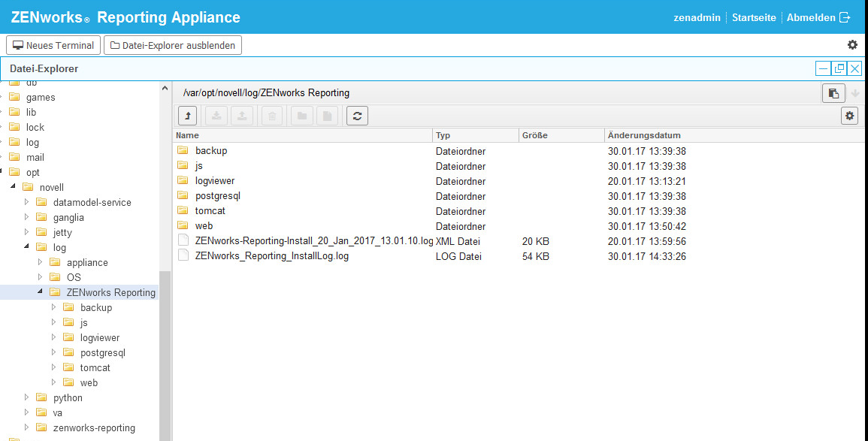Image resolution: width=868 pixels, height=441 pixels.
Task: Collapse the ZENworks Reporting tree node
Action: pyautogui.click(x=40, y=292)
